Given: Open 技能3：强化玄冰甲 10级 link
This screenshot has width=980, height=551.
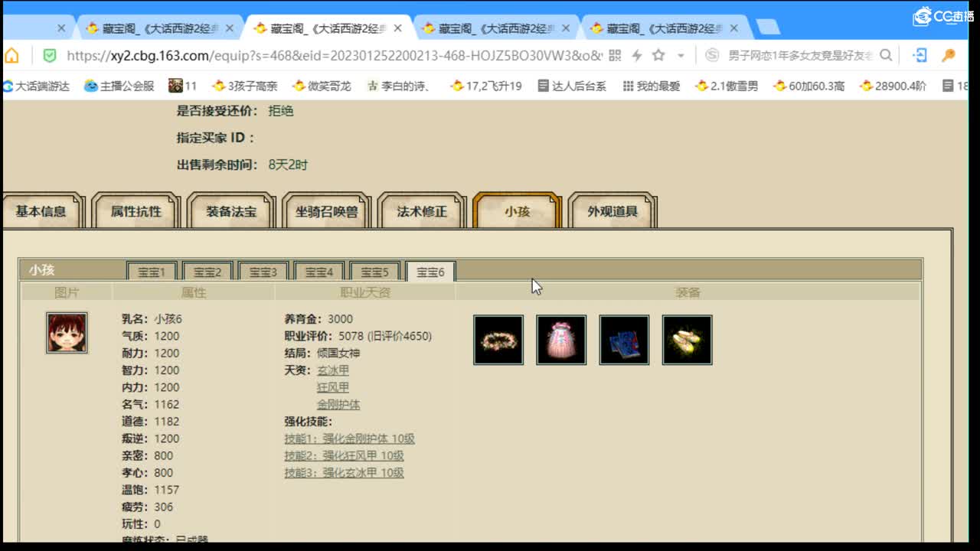Looking at the screenshot, I should click(x=344, y=473).
